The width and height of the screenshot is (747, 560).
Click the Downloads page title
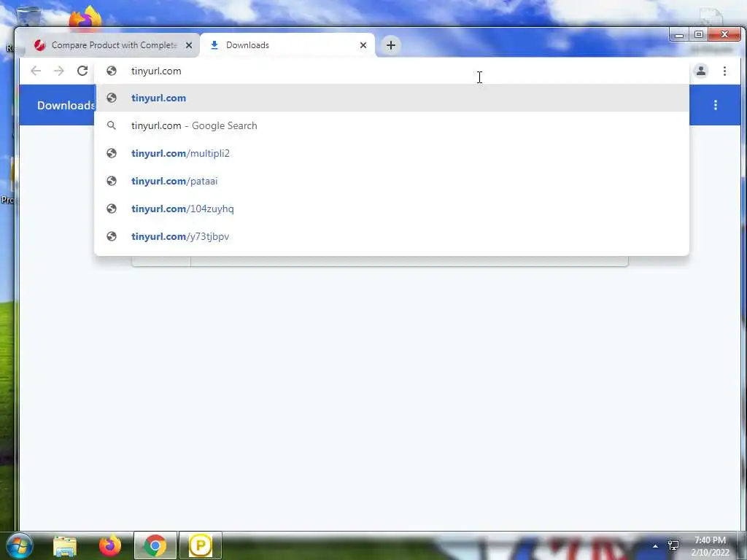66,105
